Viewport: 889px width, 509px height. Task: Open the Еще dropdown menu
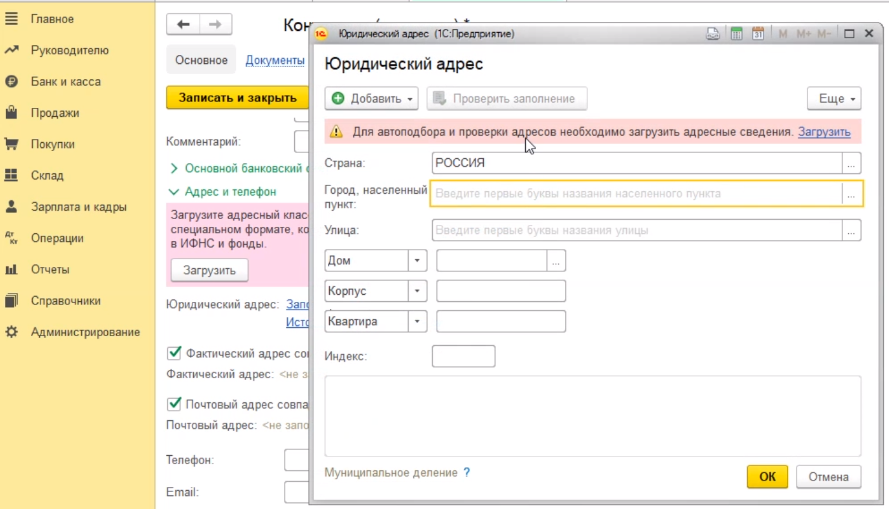pos(834,99)
